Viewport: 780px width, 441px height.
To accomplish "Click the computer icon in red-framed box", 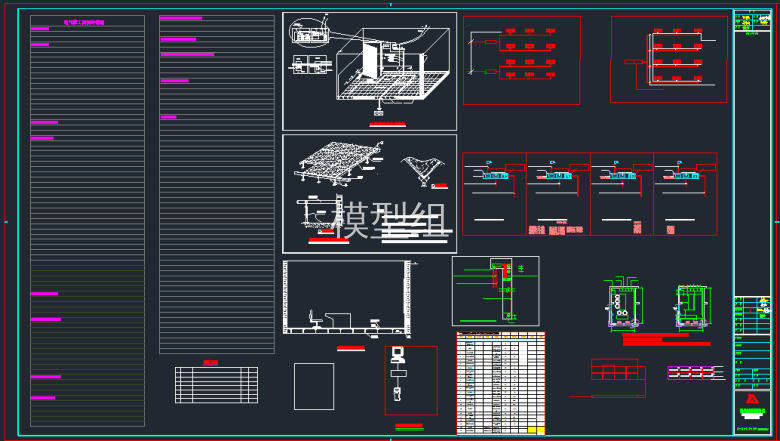I will 398,354.
